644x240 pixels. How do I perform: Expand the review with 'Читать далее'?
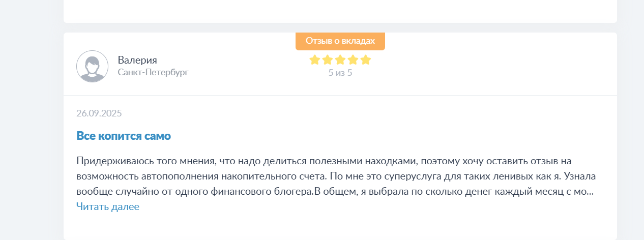tap(108, 206)
